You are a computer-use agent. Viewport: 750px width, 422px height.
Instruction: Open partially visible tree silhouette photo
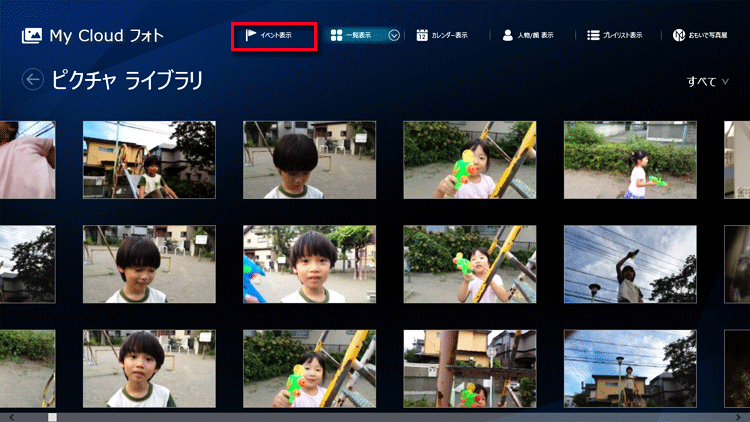point(27,264)
